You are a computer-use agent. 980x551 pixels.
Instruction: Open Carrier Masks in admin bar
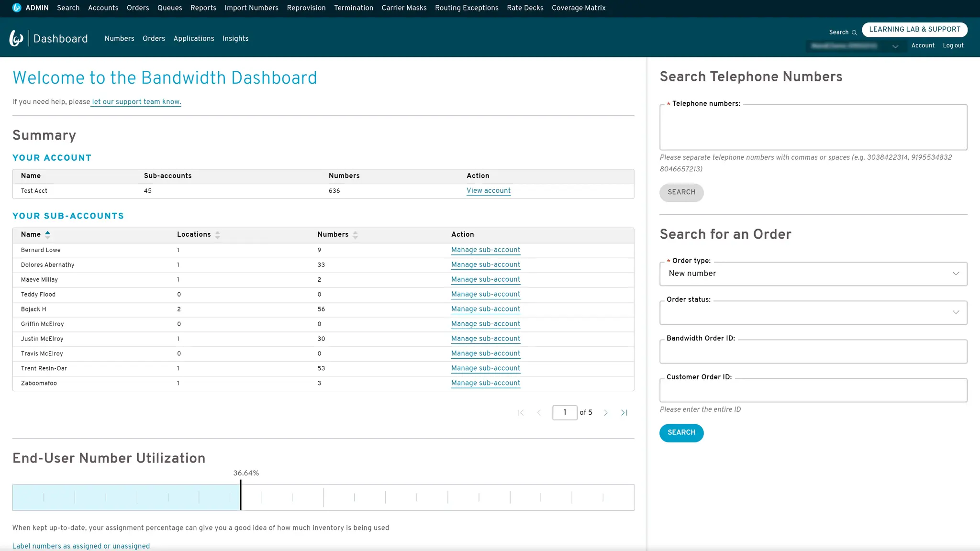(404, 8)
